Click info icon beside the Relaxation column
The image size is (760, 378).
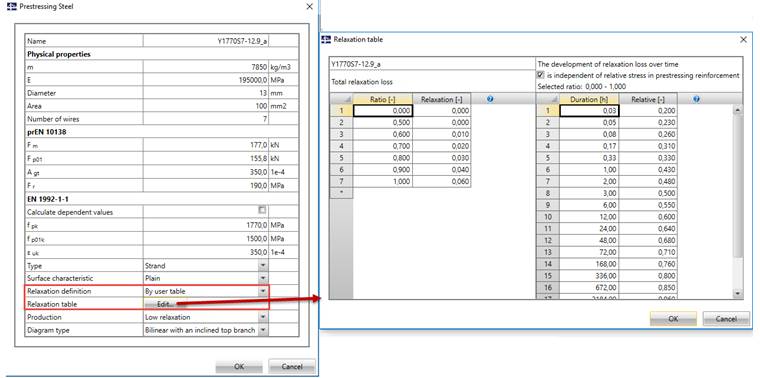[490, 99]
